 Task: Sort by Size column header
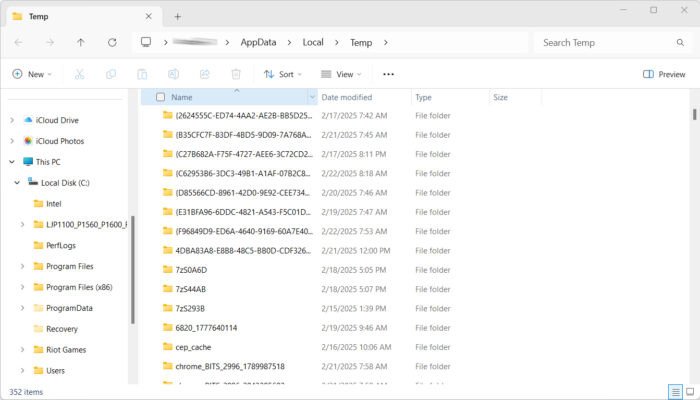click(x=500, y=97)
